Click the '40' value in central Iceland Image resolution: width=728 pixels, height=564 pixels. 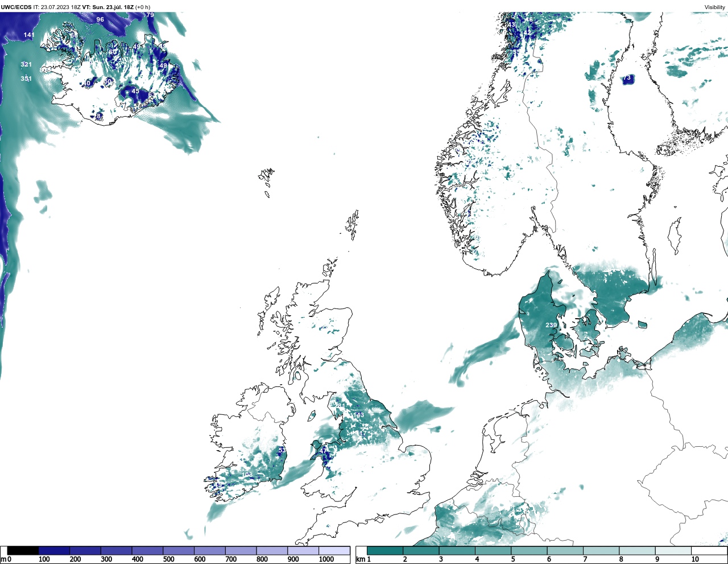click(87, 83)
